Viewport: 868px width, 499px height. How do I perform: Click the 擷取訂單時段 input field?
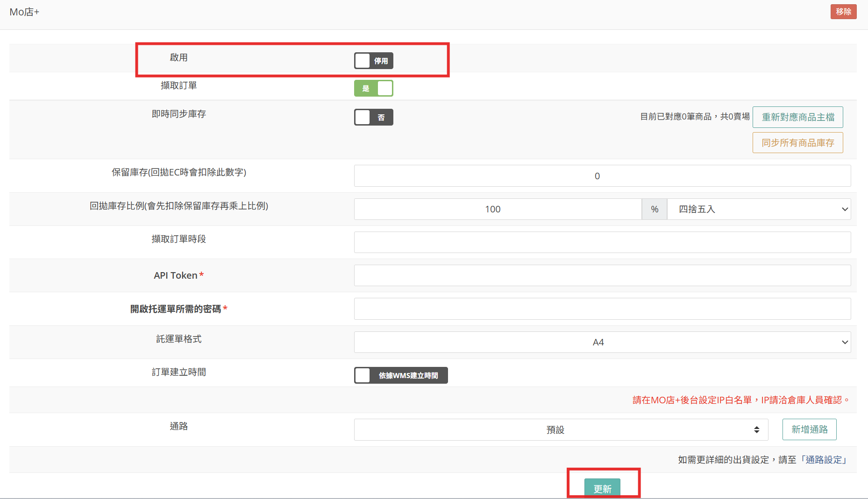[x=602, y=242]
